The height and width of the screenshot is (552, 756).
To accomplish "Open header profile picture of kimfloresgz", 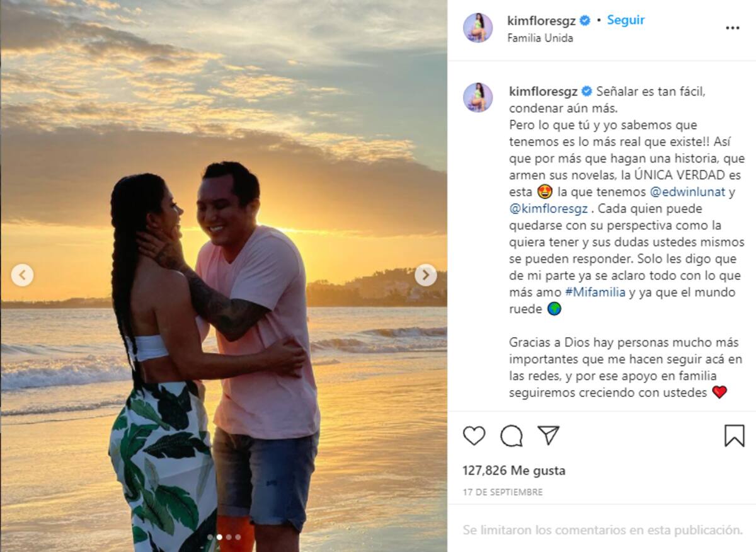I will [478, 28].
